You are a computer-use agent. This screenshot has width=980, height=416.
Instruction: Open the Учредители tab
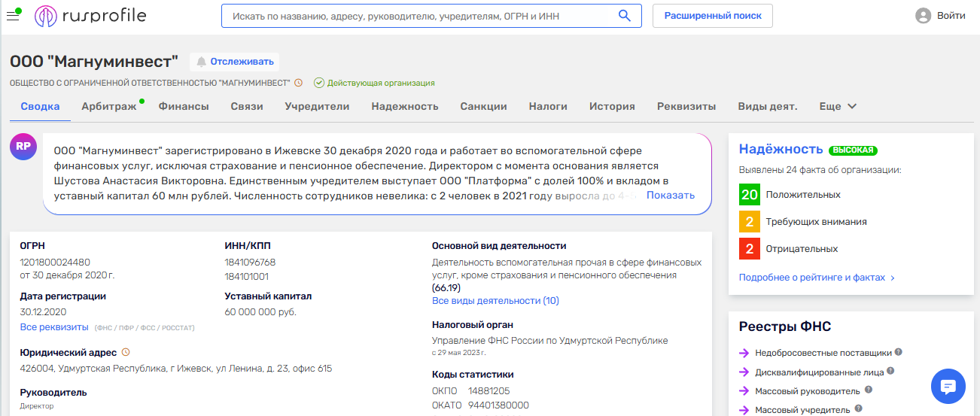pos(317,106)
